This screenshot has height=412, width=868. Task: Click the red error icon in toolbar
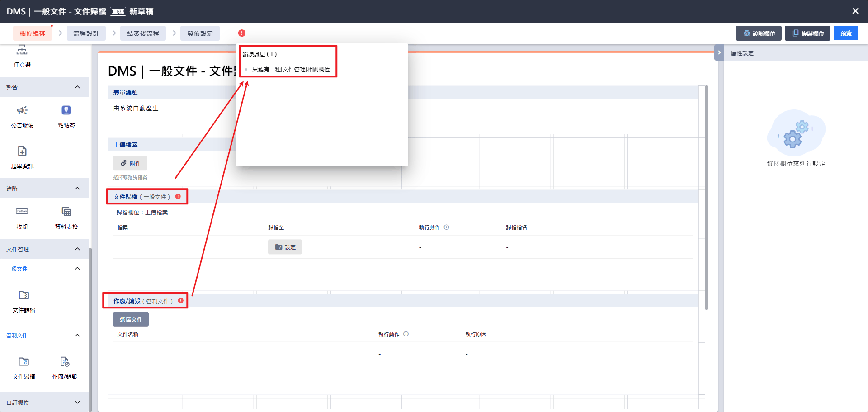pyautogui.click(x=242, y=33)
